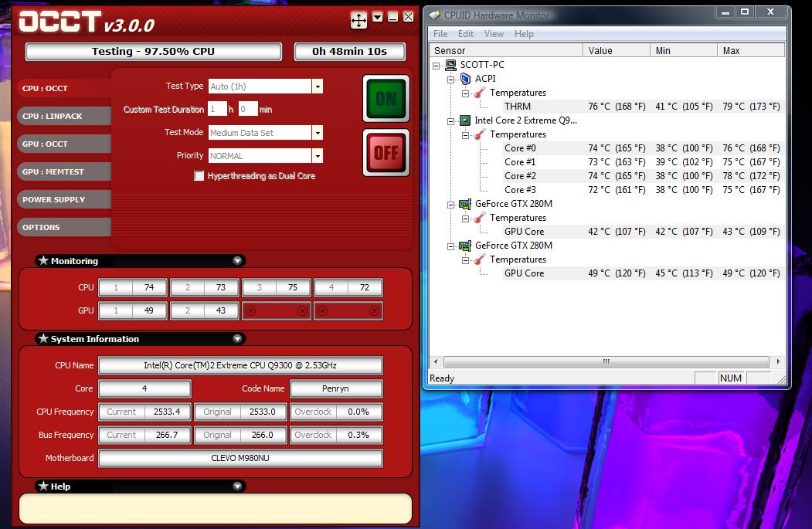
Task: Click the Custom Test Duration hours field
Action: tap(217, 109)
